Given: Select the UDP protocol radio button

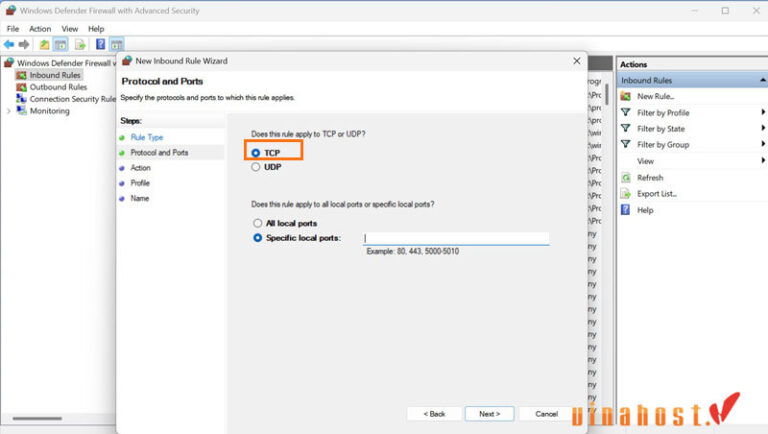Looking at the screenshot, I should pyautogui.click(x=256, y=167).
